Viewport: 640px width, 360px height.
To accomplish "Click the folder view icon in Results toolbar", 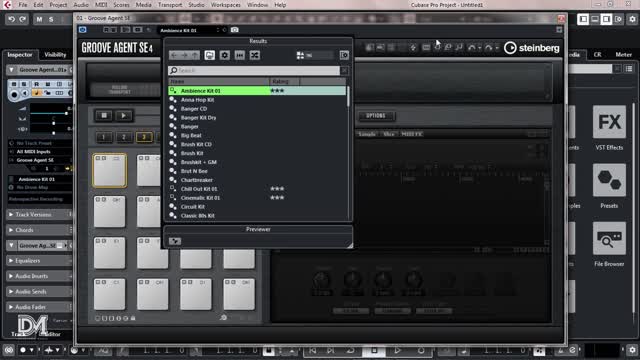I will [209, 55].
